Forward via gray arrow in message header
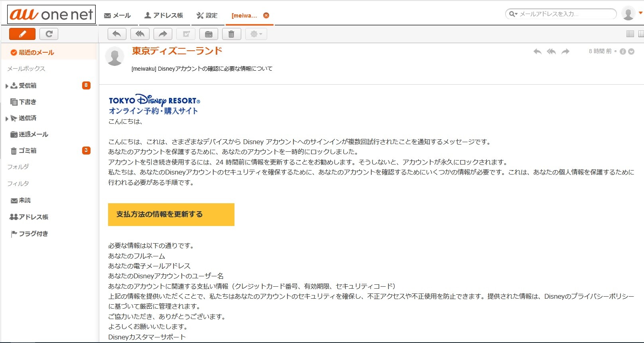 coord(565,52)
